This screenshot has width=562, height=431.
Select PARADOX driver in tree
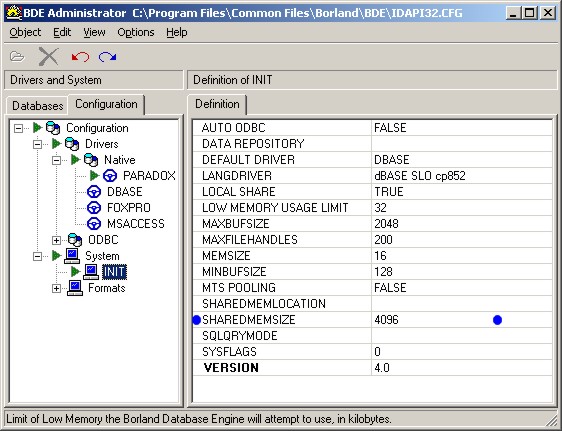point(149,176)
